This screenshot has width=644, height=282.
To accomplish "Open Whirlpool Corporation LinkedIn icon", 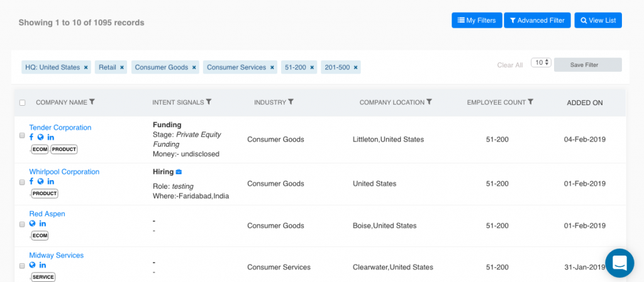I will [50, 181].
